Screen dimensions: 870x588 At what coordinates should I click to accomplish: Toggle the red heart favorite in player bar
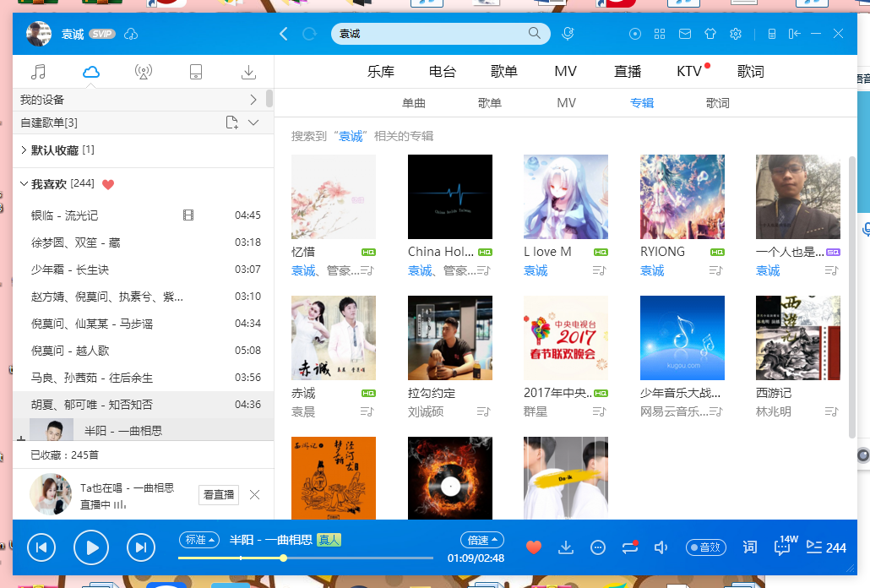point(534,547)
